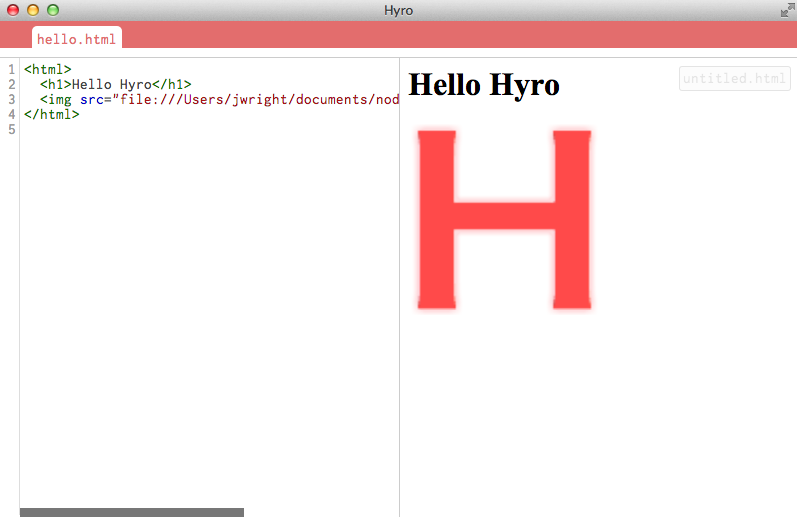Click the faded untitled.html preview label
This screenshot has width=797, height=519.
[734, 78]
